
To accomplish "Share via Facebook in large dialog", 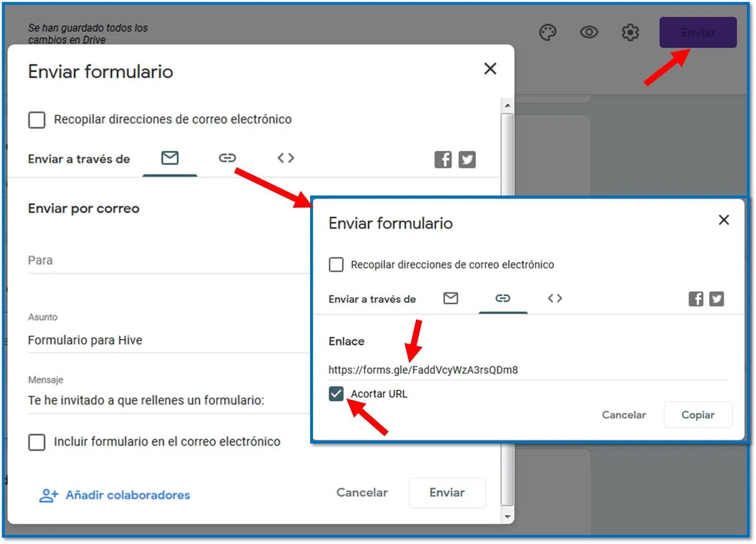I will coord(443,159).
